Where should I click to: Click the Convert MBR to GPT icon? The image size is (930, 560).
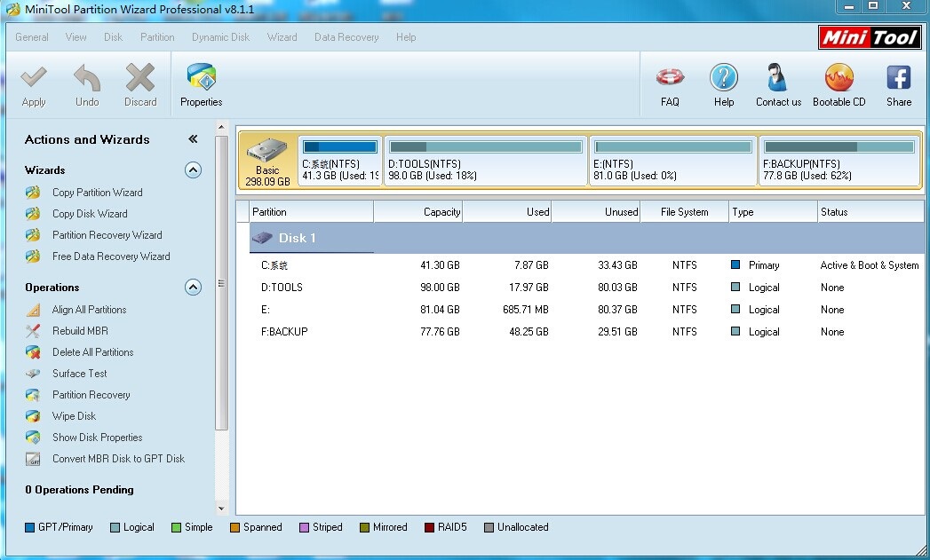tap(33, 459)
